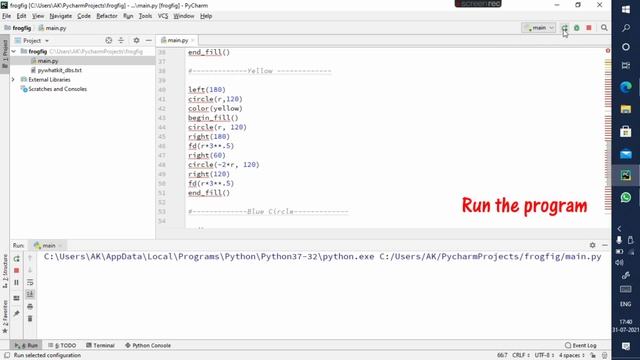
Task: Hide the Run tool window
Action: (x=605, y=245)
